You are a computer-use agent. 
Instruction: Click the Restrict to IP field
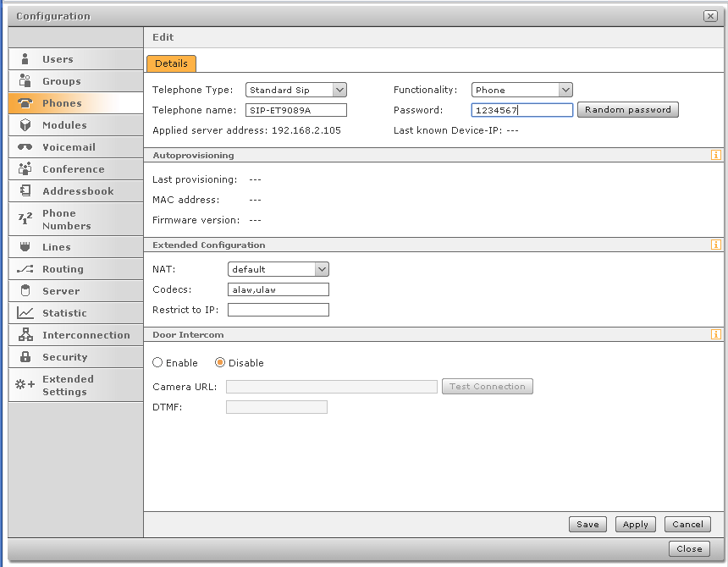(x=279, y=310)
